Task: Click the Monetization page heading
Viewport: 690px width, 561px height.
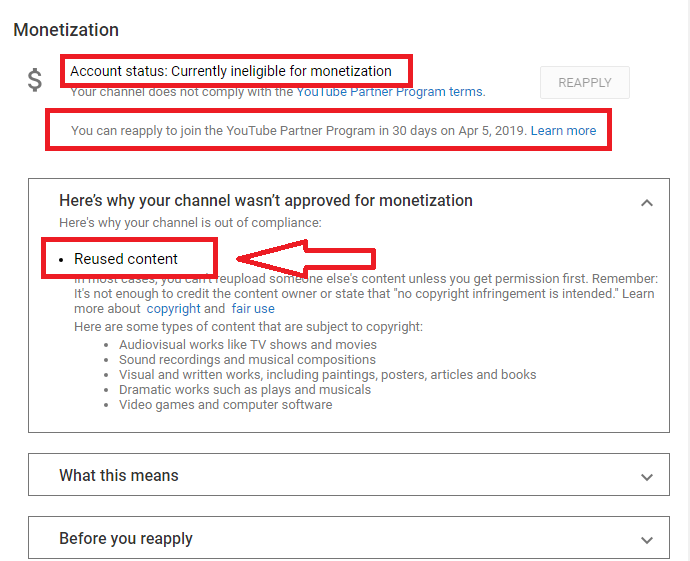Action: click(x=66, y=30)
